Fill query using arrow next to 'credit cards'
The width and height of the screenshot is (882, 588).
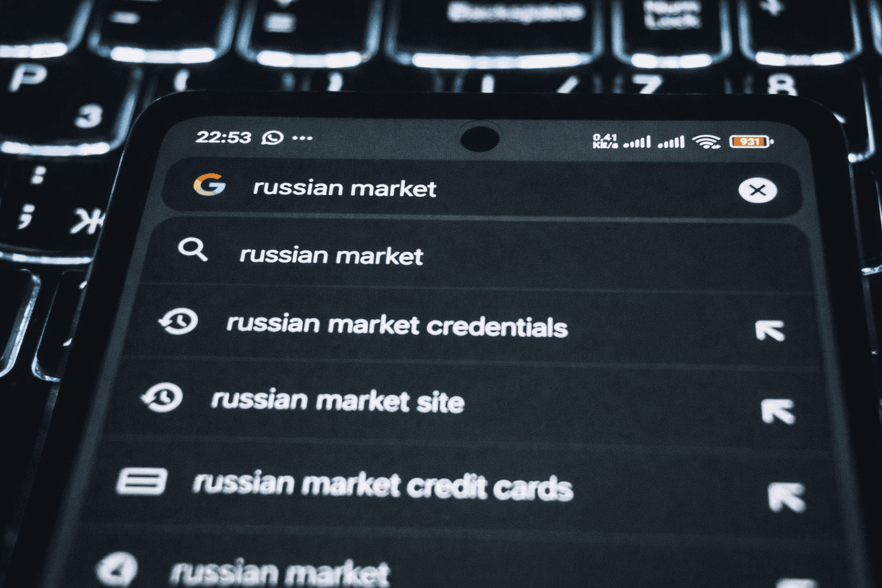(x=787, y=497)
